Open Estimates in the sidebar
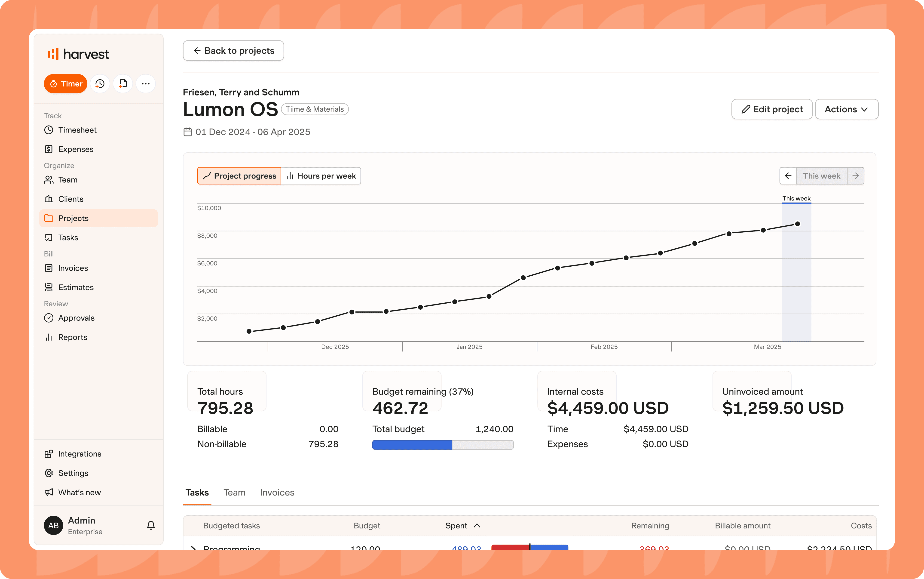 click(98, 287)
